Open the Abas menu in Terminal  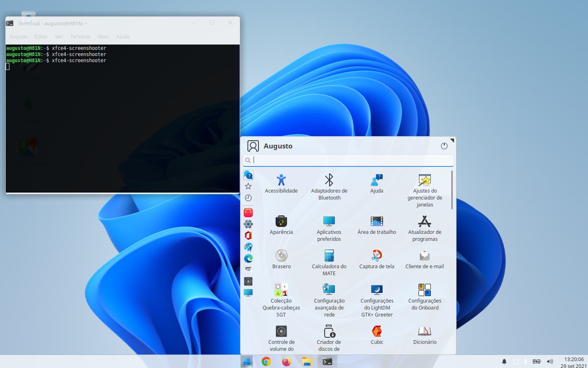pyautogui.click(x=103, y=37)
